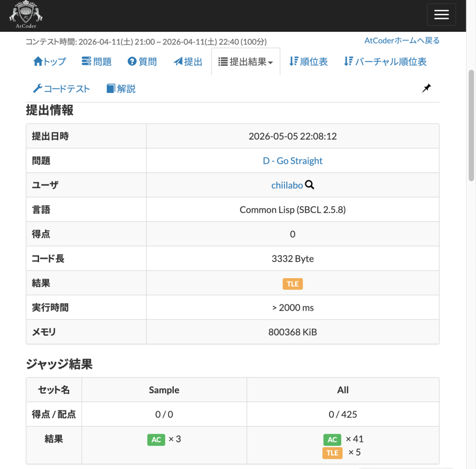The height and width of the screenshot is (469, 476).
Task: Open user chiilabo profile link
Action: pyautogui.click(x=287, y=185)
